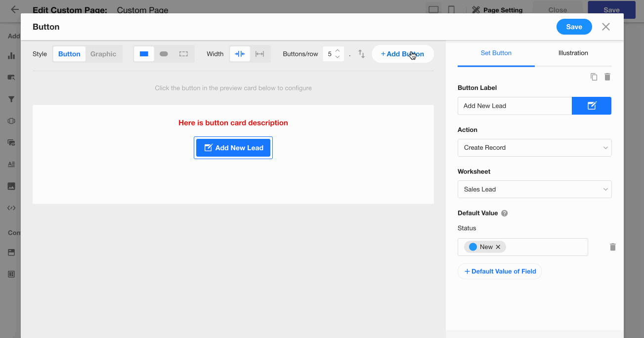Select the rounded pill button shape
Image resolution: width=644 pixels, height=338 pixels.
click(x=164, y=54)
